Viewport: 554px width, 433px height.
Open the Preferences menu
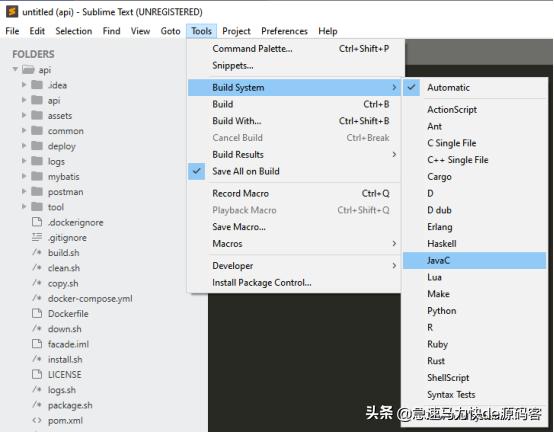[x=284, y=31]
